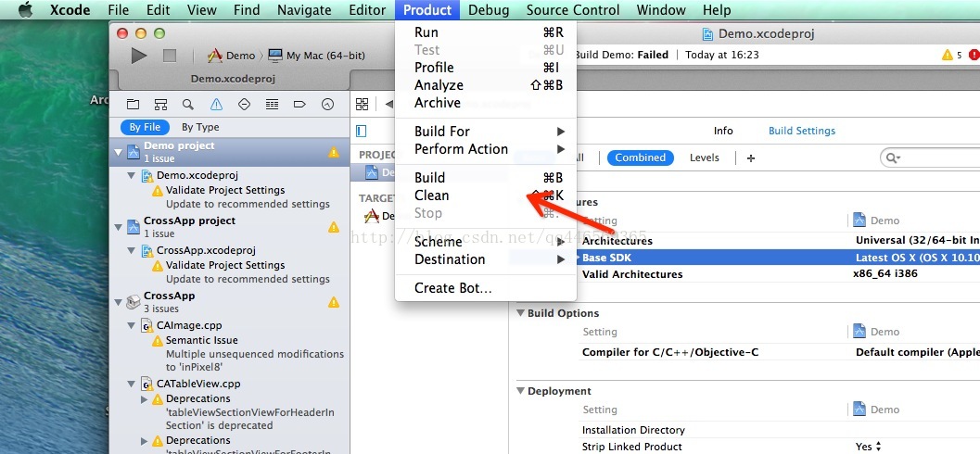Click Update to recommended settings under Demo.xcodeproj
The height and width of the screenshot is (454, 980).
pyautogui.click(x=248, y=204)
